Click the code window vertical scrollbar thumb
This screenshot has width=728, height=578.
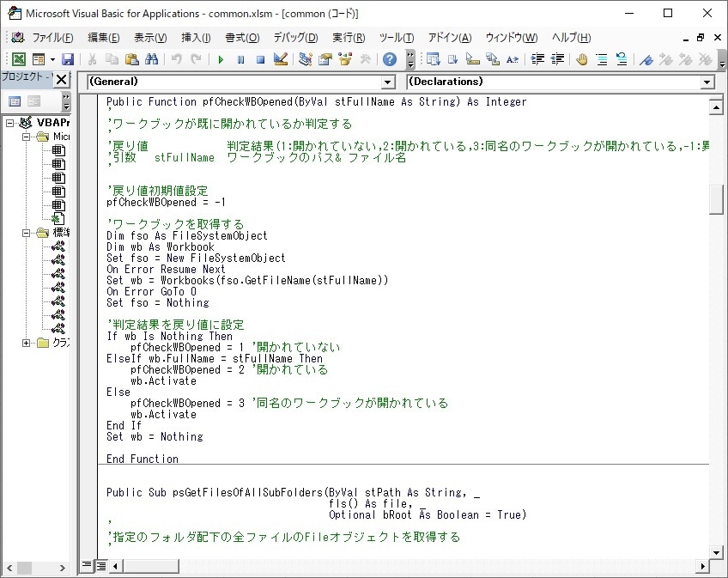(716, 199)
